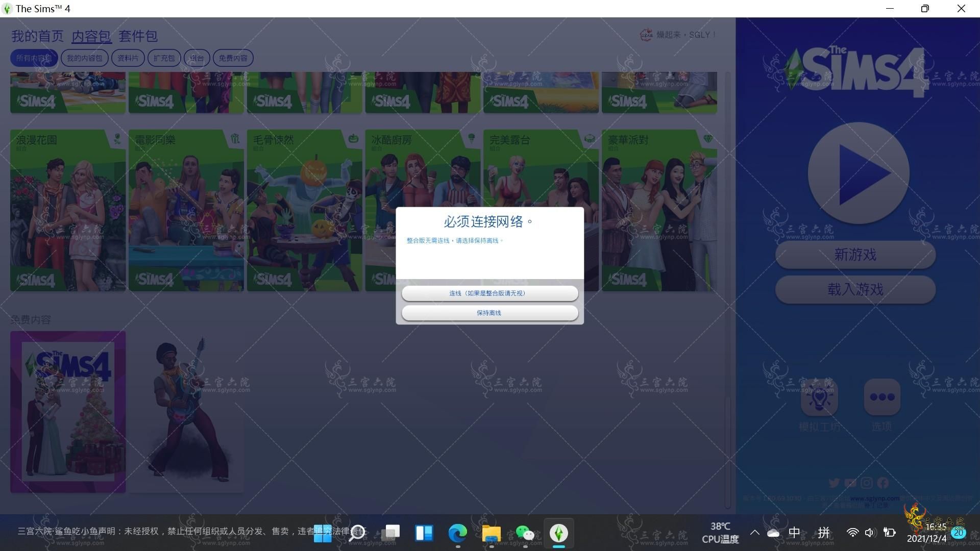Open the free Sims 4 holiday pack thumbnail

pos(68,412)
